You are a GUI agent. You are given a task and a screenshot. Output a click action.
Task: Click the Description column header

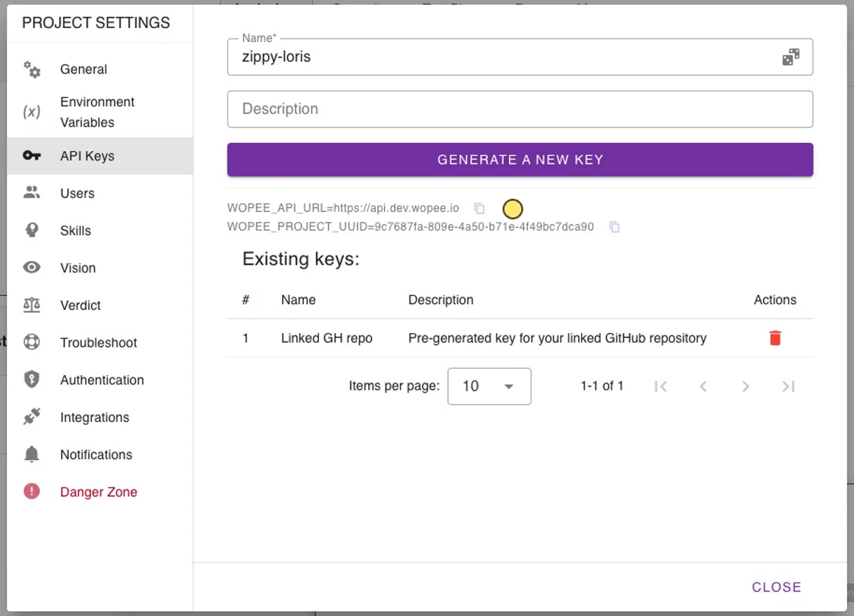441,300
